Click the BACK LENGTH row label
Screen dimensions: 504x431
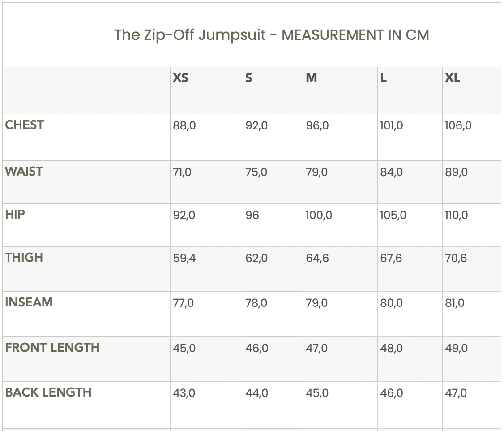[48, 392]
